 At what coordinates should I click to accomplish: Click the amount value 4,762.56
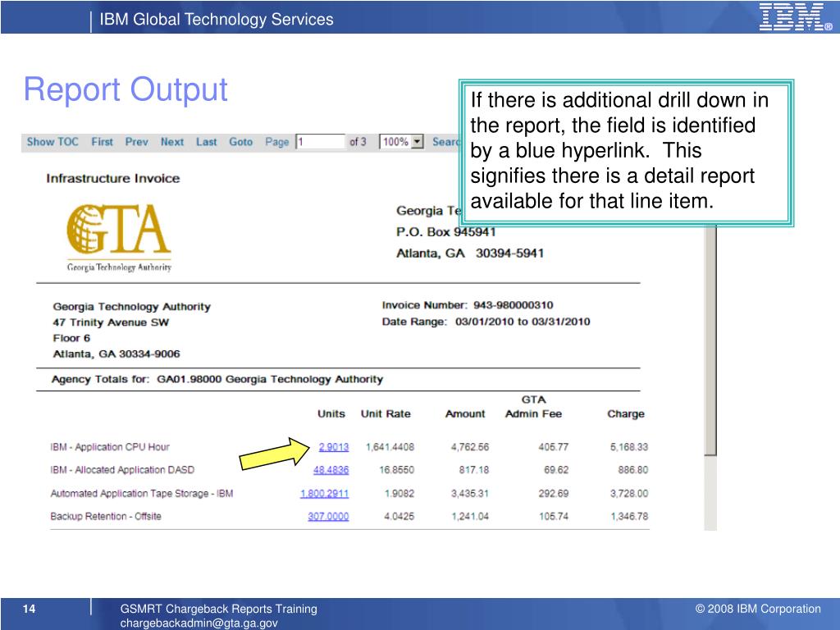[x=469, y=447]
